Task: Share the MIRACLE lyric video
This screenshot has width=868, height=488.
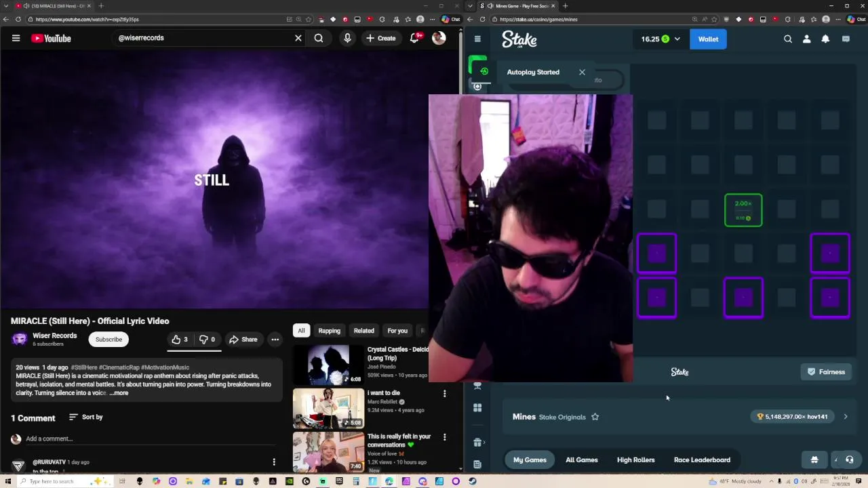Action: (243, 340)
